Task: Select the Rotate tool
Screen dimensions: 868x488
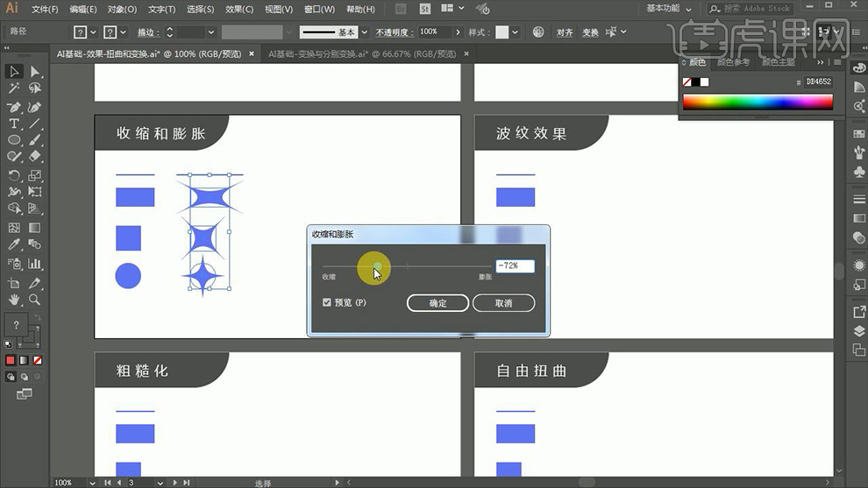Action: [14, 175]
